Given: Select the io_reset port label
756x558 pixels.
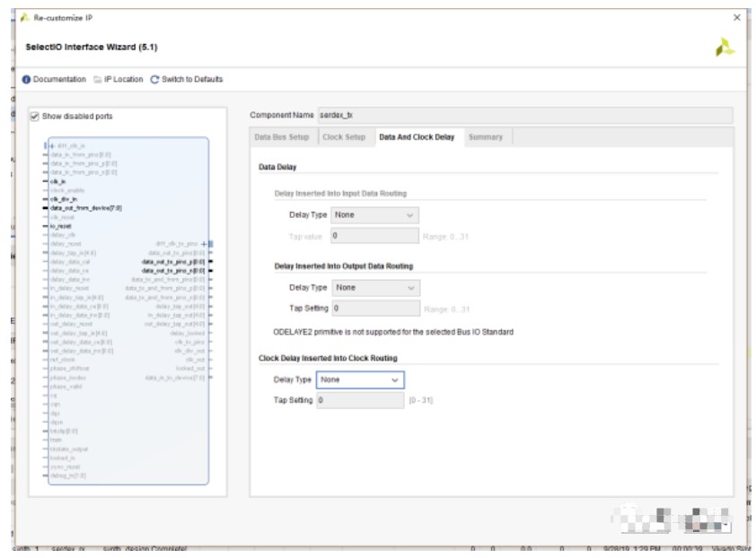Looking at the screenshot, I should (61, 226).
